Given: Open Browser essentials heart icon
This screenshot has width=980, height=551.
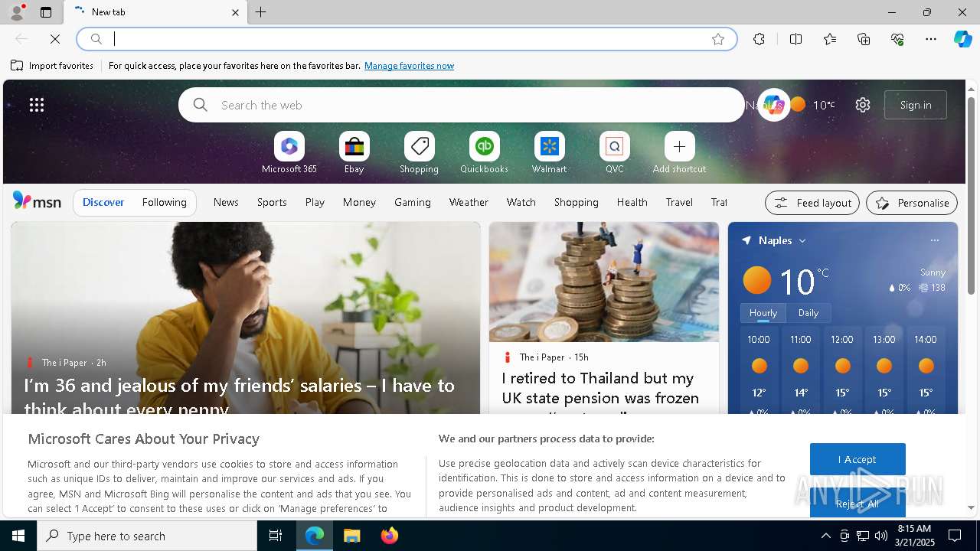Looking at the screenshot, I should [x=897, y=39].
